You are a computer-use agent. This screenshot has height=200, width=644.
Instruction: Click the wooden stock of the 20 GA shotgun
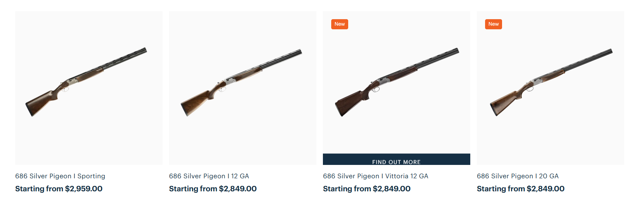pos(504,102)
